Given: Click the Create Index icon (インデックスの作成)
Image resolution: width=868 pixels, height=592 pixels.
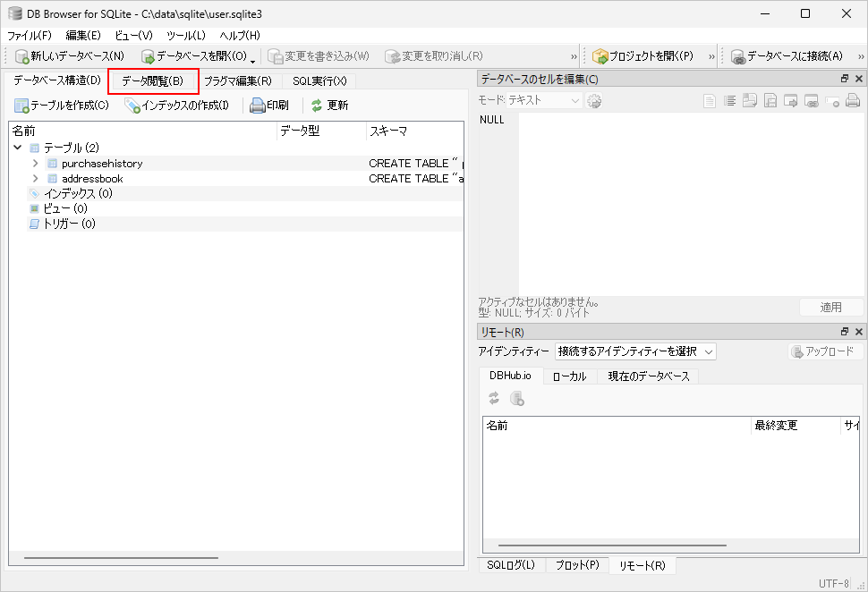Looking at the screenshot, I should click(132, 106).
